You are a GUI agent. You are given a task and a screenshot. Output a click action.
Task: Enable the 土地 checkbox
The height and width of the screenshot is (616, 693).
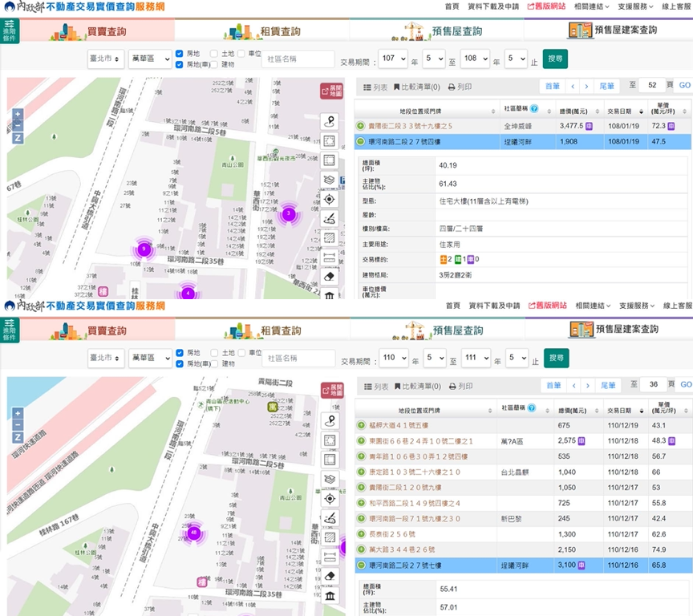coord(213,53)
